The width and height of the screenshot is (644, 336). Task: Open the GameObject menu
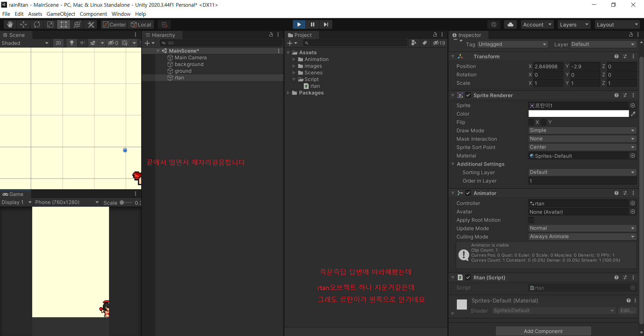pos(61,14)
